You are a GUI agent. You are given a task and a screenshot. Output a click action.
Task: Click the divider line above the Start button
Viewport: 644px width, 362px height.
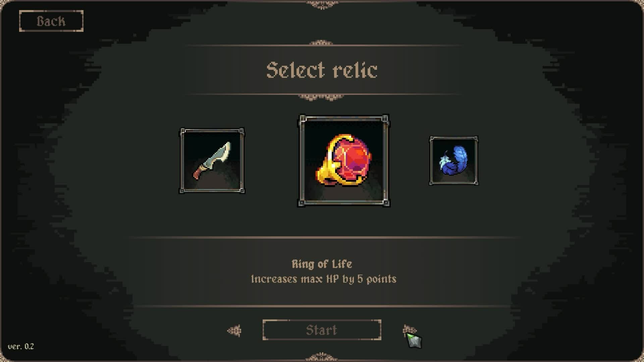(322, 306)
